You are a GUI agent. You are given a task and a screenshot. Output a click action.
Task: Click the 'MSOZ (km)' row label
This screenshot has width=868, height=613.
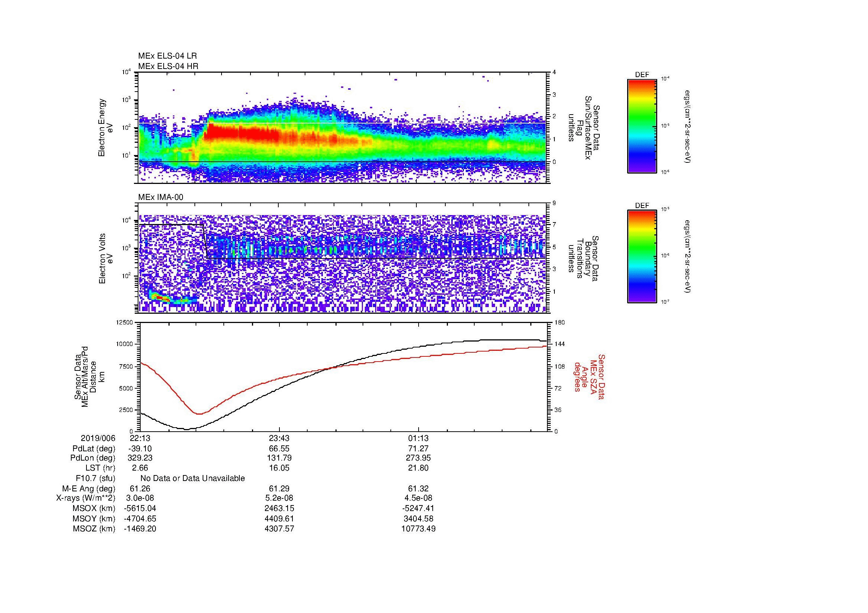94,529
